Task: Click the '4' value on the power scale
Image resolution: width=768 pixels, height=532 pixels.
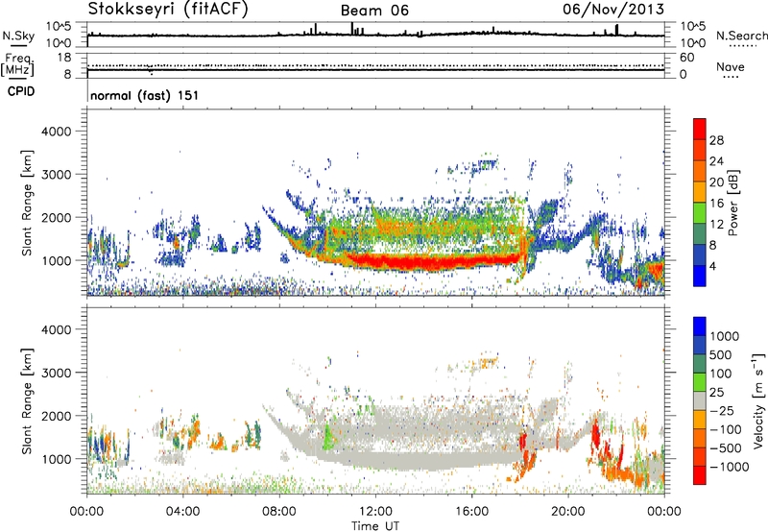Action: (x=712, y=266)
